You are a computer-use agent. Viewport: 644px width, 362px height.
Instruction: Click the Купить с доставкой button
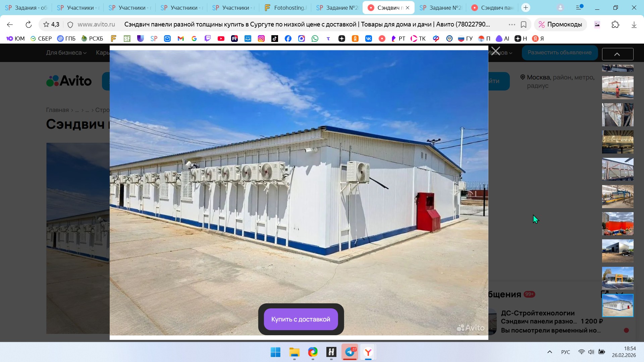[x=301, y=319]
